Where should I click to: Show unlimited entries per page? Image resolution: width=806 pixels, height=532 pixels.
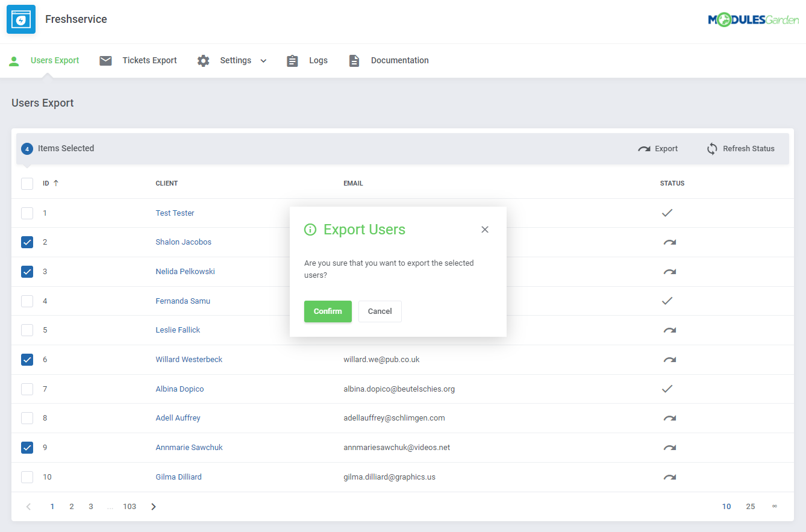point(775,507)
